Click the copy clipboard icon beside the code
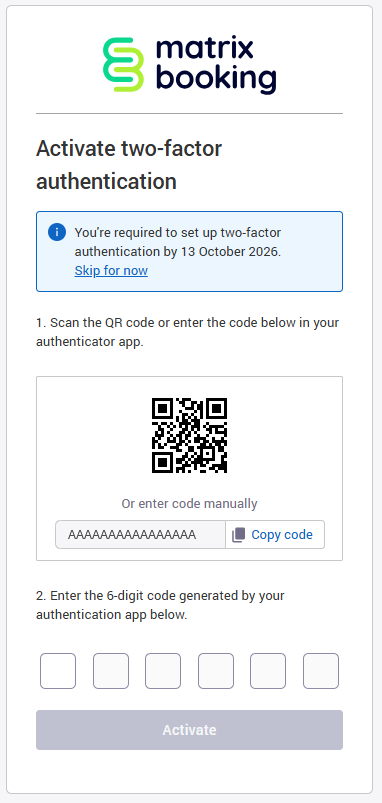The width and height of the screenshot is (382, 803). [x=238, y=535]
